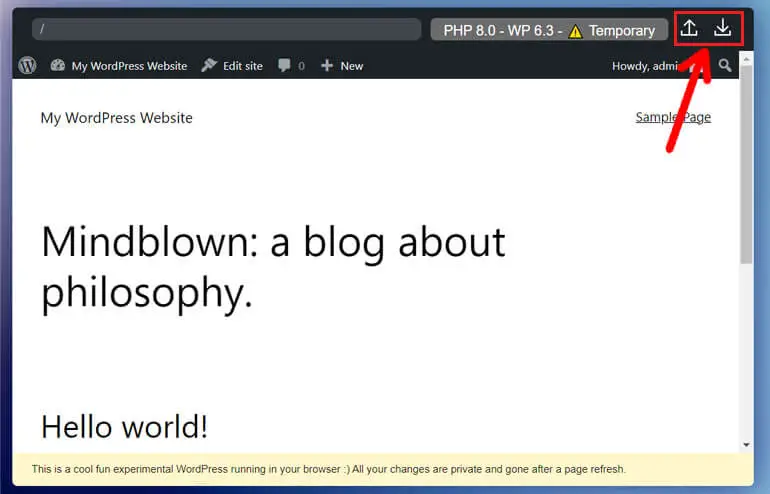
Task: Open the search magnifier in admin bar
Action: tap(725, 66)
